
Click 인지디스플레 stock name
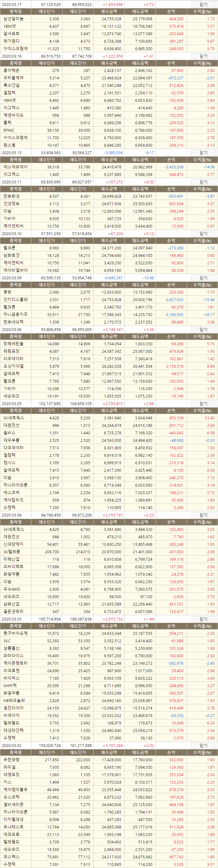pos(16,300)
